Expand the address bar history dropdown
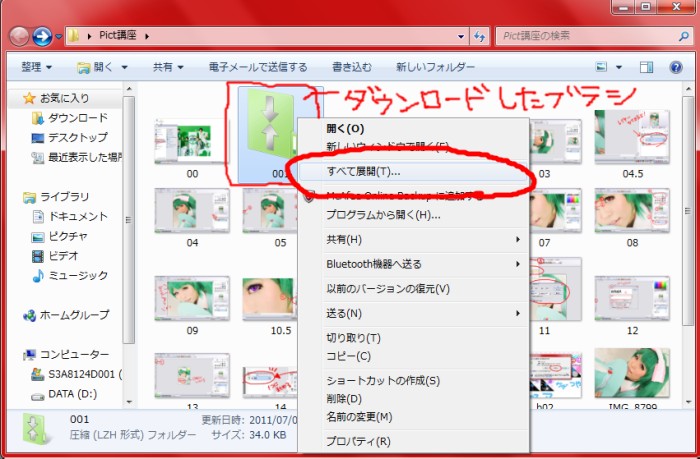This screenshot has width=700, height=459. point(461,36)
